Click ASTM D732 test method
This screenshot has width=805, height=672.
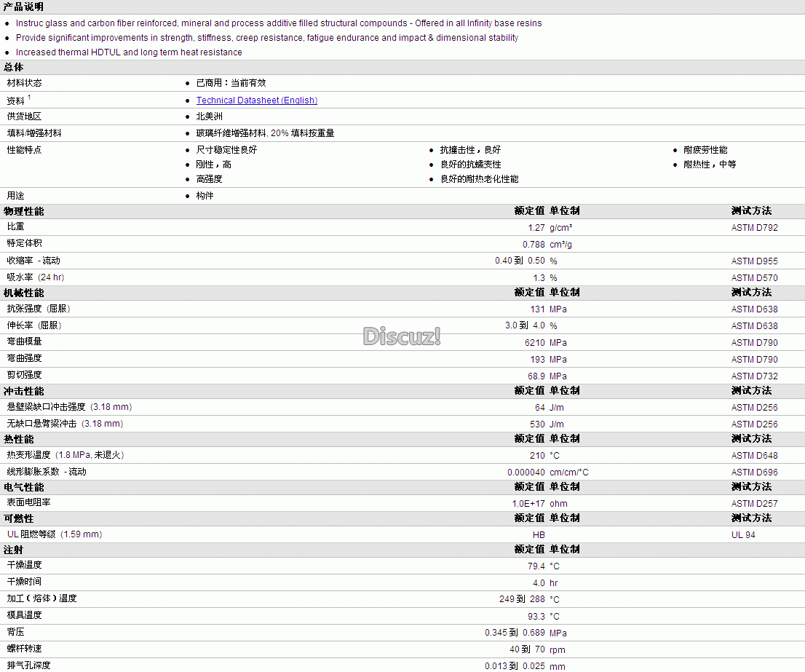coord(754,376)
